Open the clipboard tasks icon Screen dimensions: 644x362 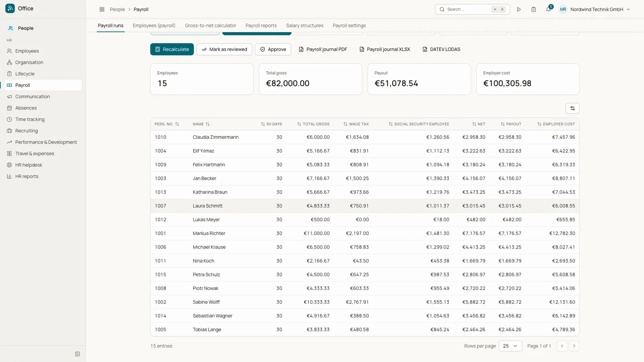tap(533, 9)
